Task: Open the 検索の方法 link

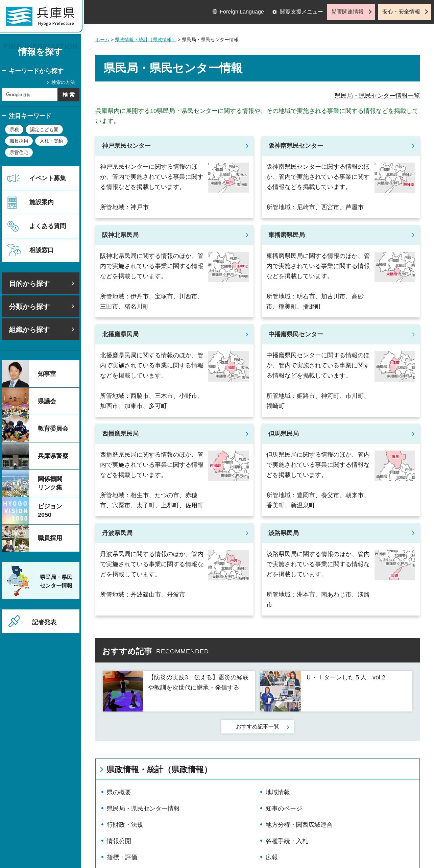Action: point(61,82)
